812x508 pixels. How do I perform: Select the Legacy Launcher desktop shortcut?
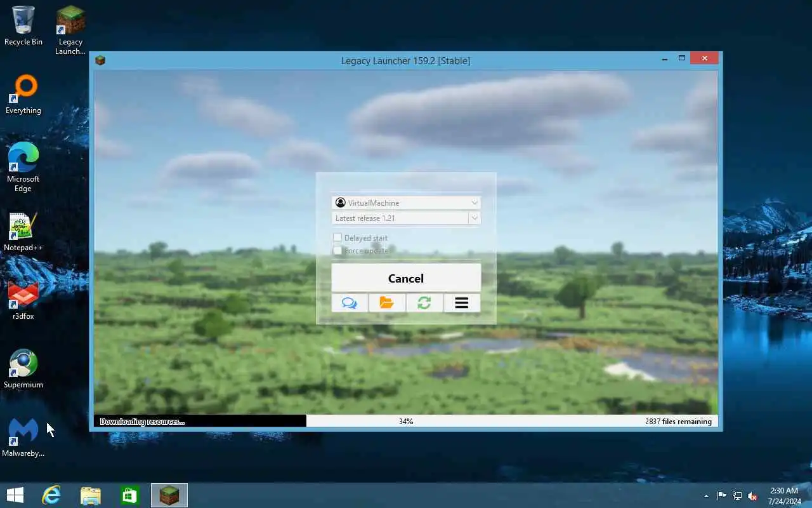70,30
